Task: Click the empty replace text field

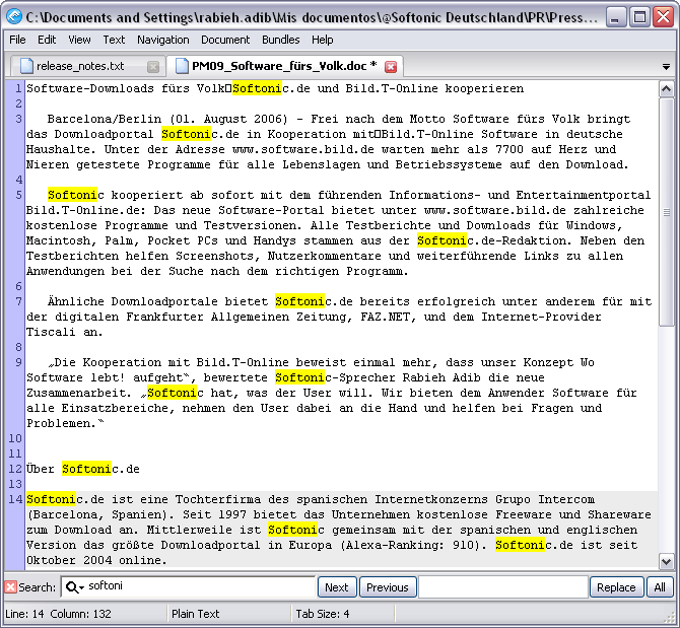Action: 503,587
